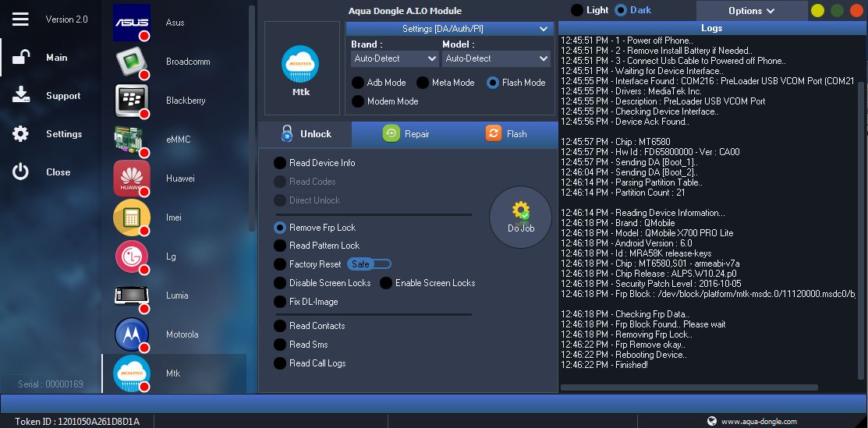Select Adb Mode radio button
868x428 pixels.
tap(358, 83)
